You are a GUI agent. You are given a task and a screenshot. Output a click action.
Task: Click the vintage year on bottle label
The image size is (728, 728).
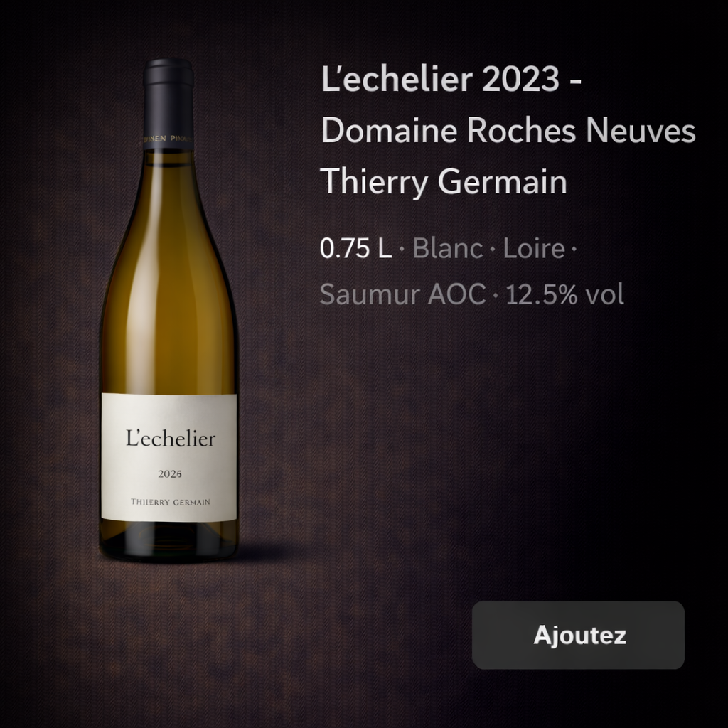point(169,474)
